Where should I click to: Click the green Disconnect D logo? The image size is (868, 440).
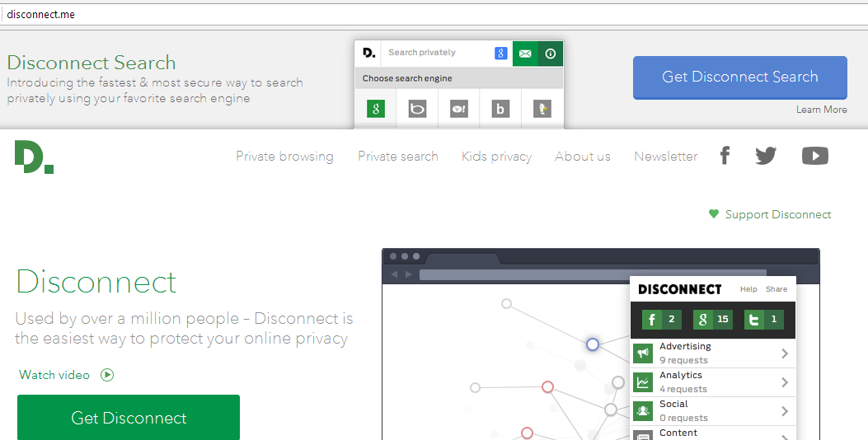tap(34, 157)
